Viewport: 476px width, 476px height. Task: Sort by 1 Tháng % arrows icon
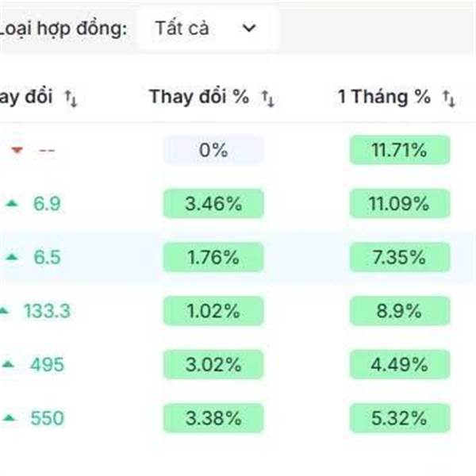[449, 98]
